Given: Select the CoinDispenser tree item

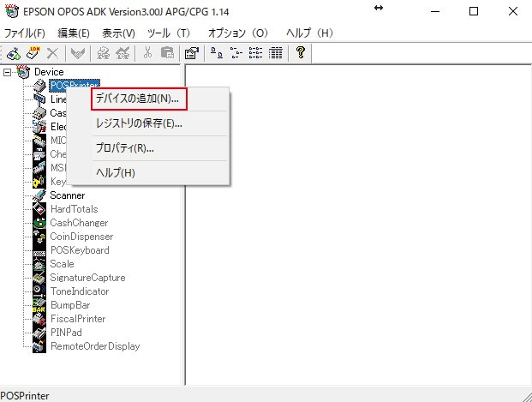Looking at the screenshot, I should point(81,237).
